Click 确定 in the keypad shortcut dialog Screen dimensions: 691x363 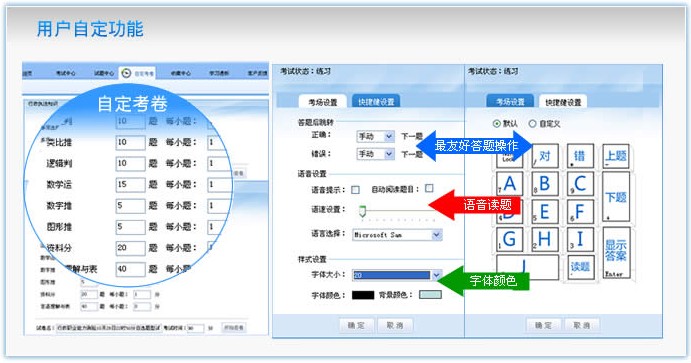click(x=543, y=325)
